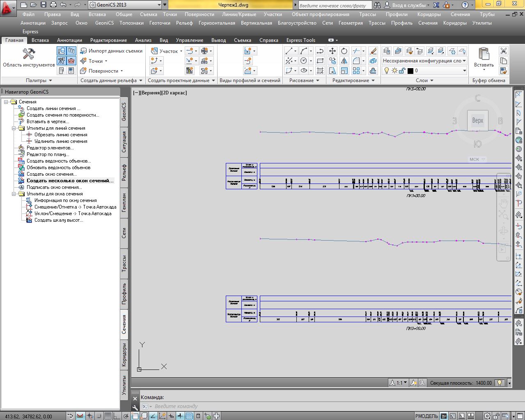Click Обновить ведомость объемов item
The height and width of the screenshot is (420, 525).
pyautogui.click(x=58, y=168)
